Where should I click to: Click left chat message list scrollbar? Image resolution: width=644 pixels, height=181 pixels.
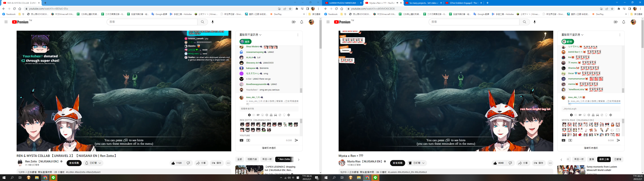[x=301, y=90]
